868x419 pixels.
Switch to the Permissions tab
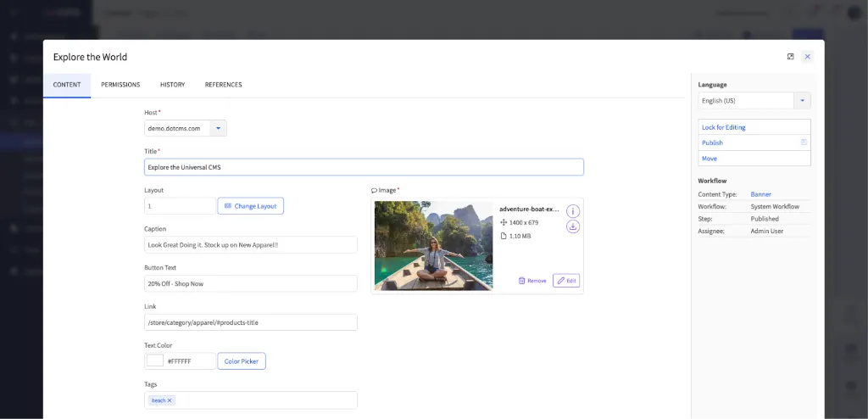pyautogui.click(x=120, y=85)
